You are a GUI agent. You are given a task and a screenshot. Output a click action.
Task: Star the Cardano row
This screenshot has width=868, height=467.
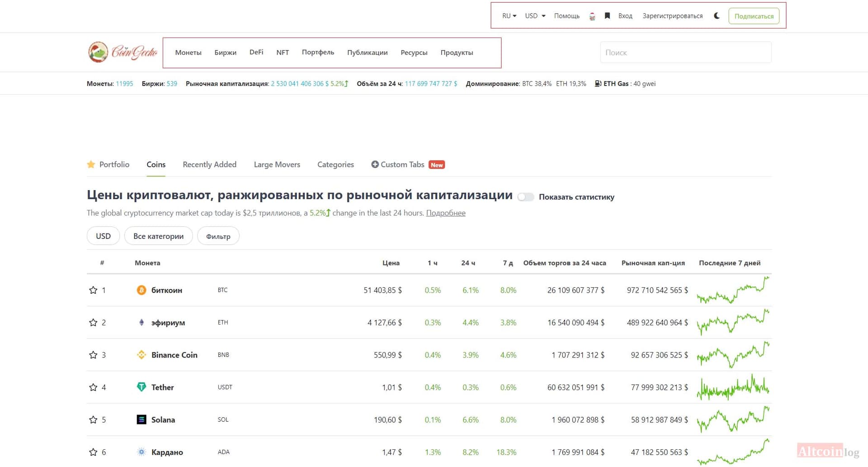pos(93,452)
